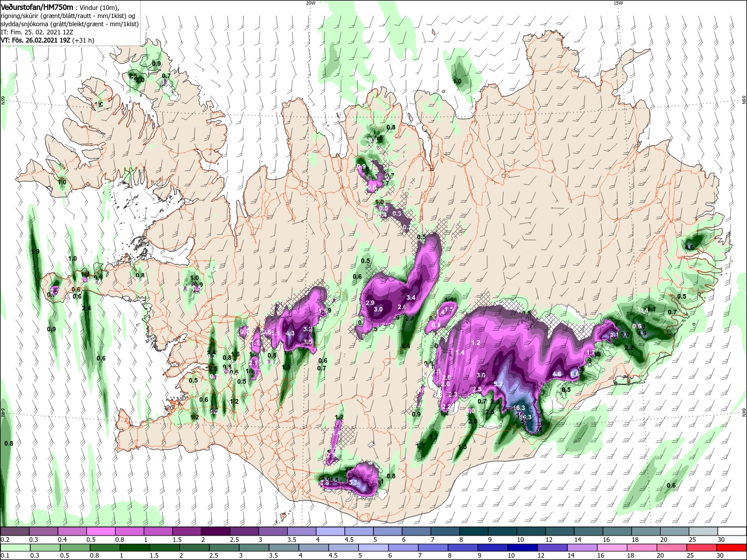The image size is (747, 560).
Task: Click the '4.3' precipitation value on the map
Action: click(x=290, y=334)
